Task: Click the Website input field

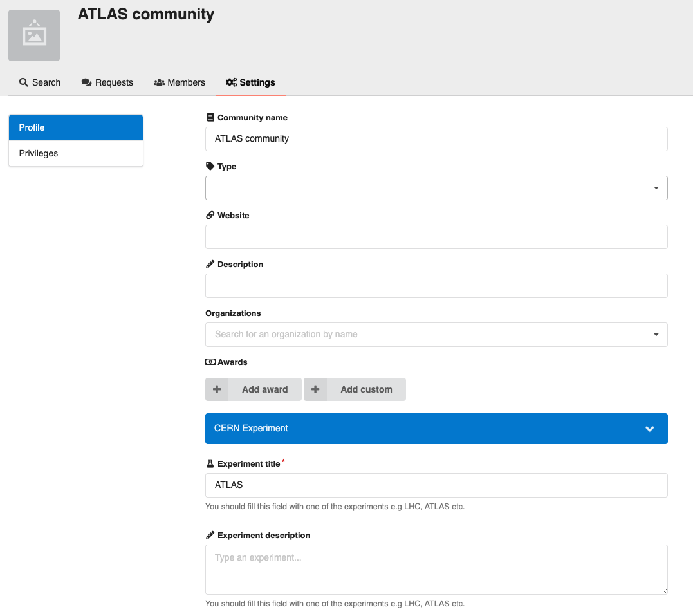Action: point(436,237)
